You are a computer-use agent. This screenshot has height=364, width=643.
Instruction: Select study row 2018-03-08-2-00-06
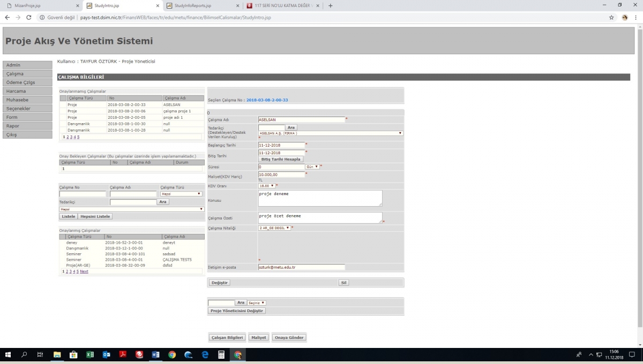coord(126,111)
